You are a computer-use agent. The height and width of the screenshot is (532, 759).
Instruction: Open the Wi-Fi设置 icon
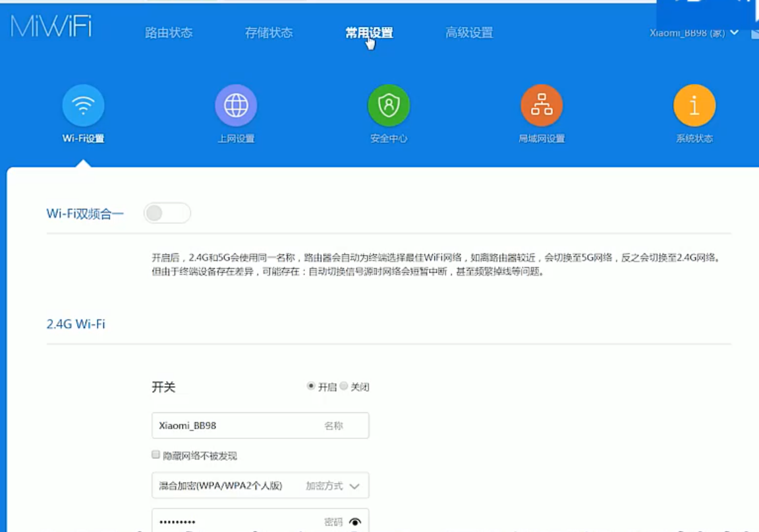tap(83, 105)
